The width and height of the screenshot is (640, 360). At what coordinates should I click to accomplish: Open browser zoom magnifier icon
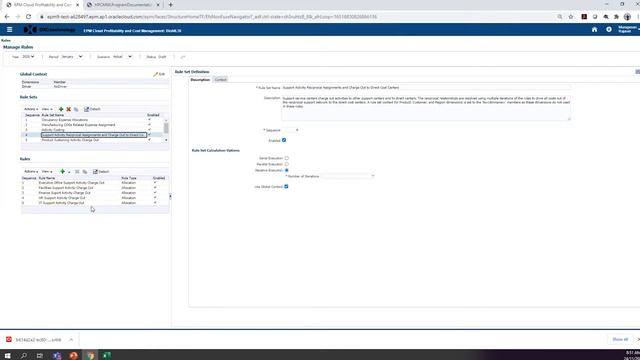point(560,17)
